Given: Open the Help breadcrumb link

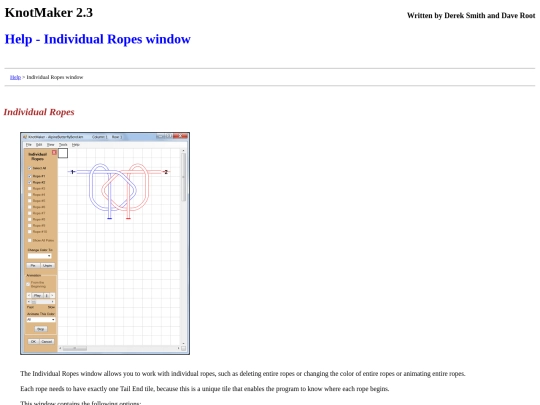Looking at the screenshot, I should click(x=15, y=77).
